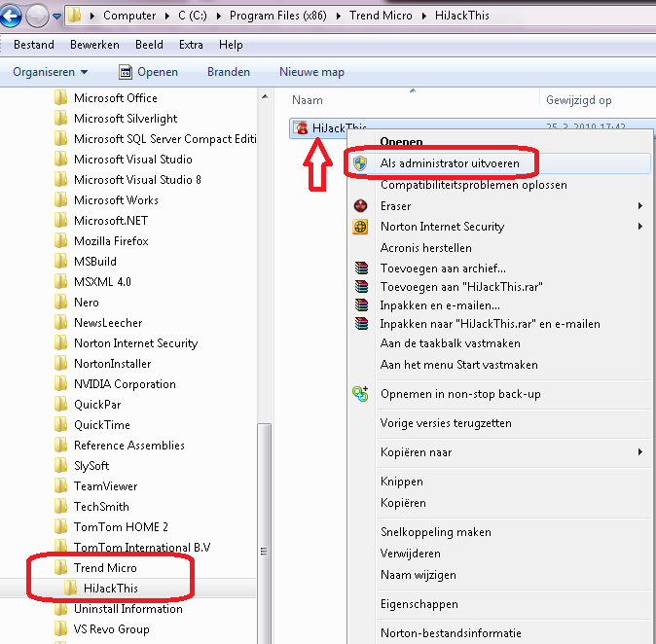Open the Beeld menu
The width and height of the screenshot is (656, 644).
(x=149, y=45)
